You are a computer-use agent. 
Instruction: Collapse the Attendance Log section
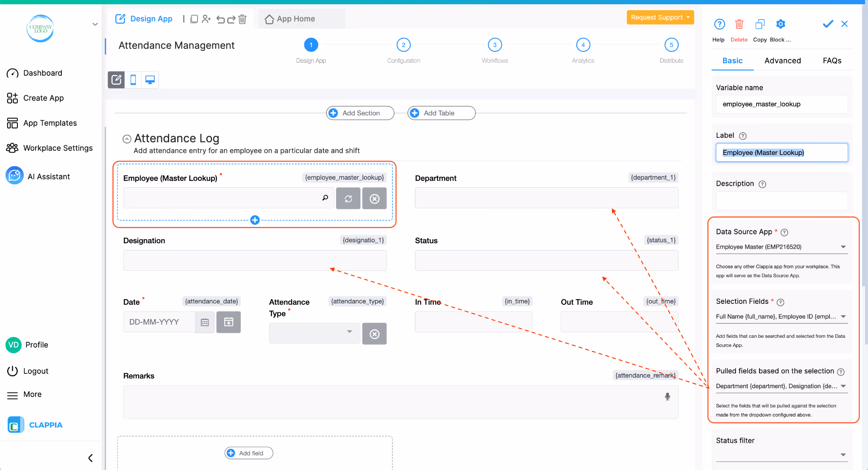(x=126, y=139)
